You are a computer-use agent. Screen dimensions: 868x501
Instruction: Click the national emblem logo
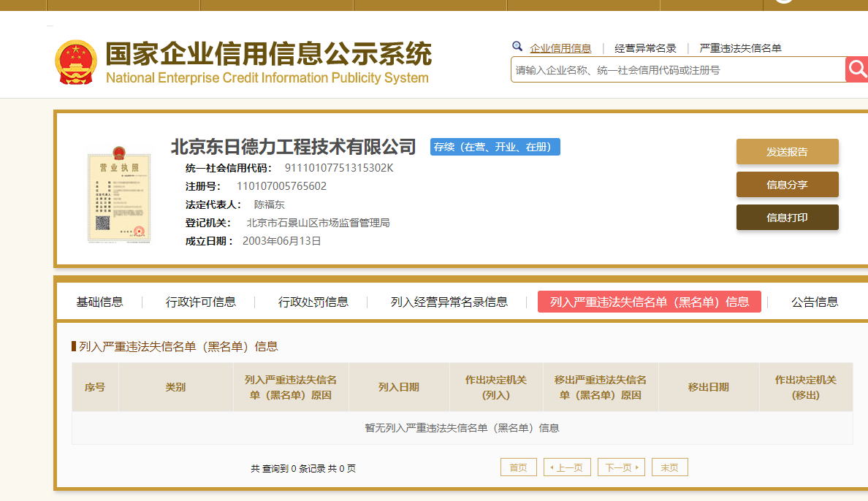[76, 62]
